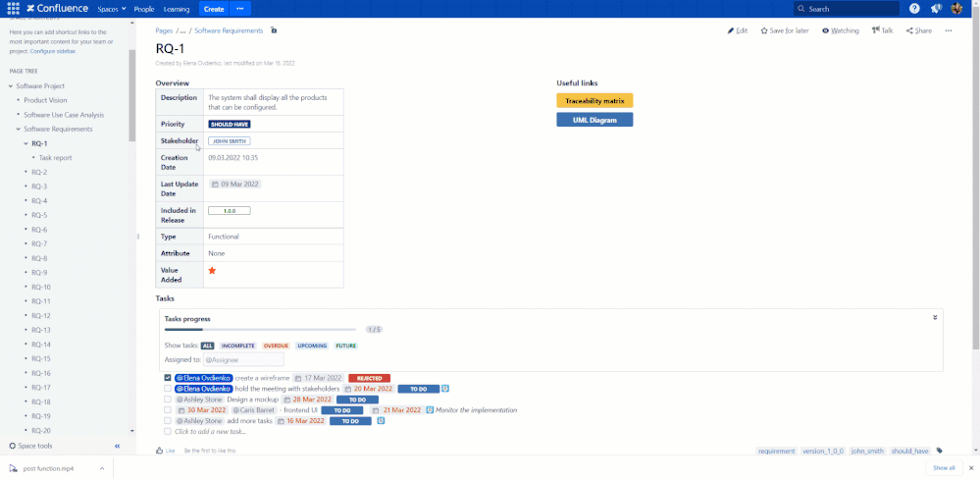
Task: Expand breadcrumb ellipsis
Action: (182, 30)
